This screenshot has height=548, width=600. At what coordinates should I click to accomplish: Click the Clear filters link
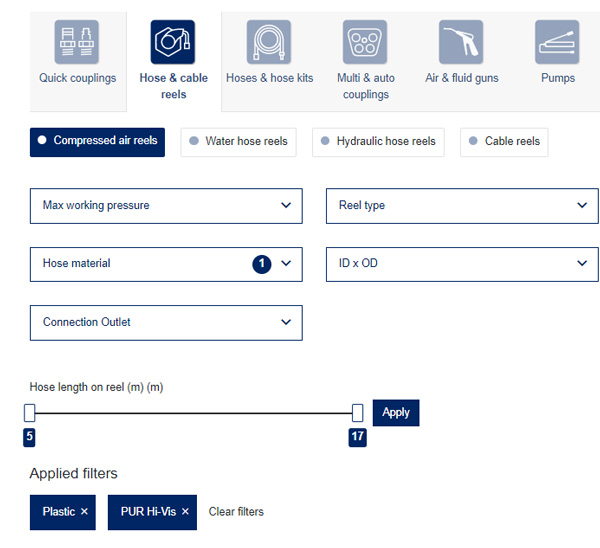pos(236,512)
